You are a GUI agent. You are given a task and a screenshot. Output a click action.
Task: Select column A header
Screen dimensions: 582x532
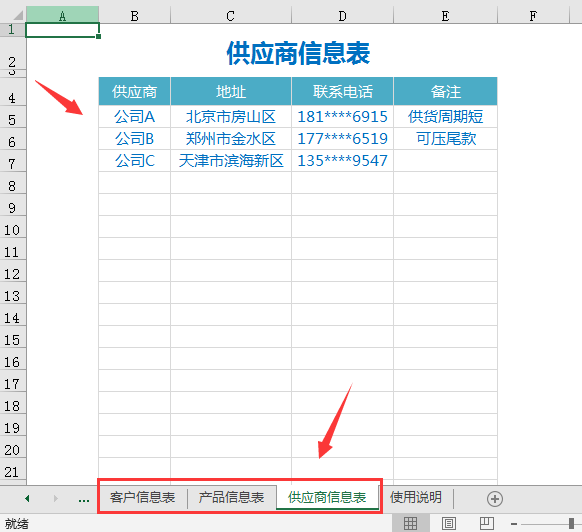click(x=62, y=16)
